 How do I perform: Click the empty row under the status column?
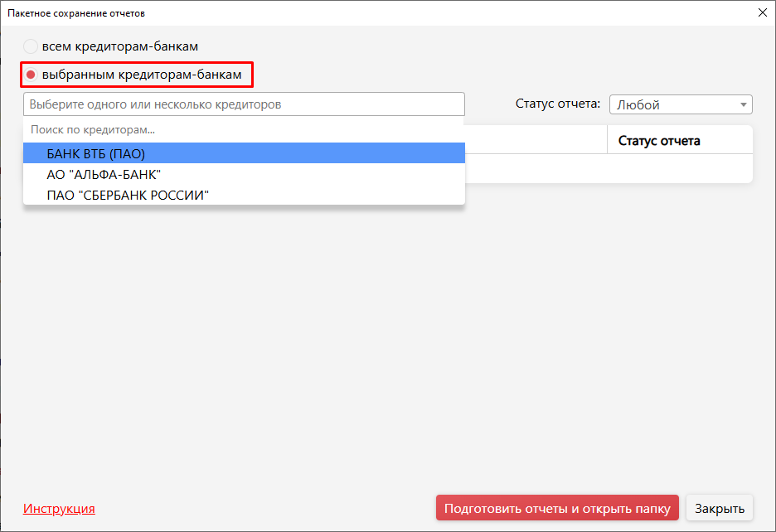click(679, 168)
